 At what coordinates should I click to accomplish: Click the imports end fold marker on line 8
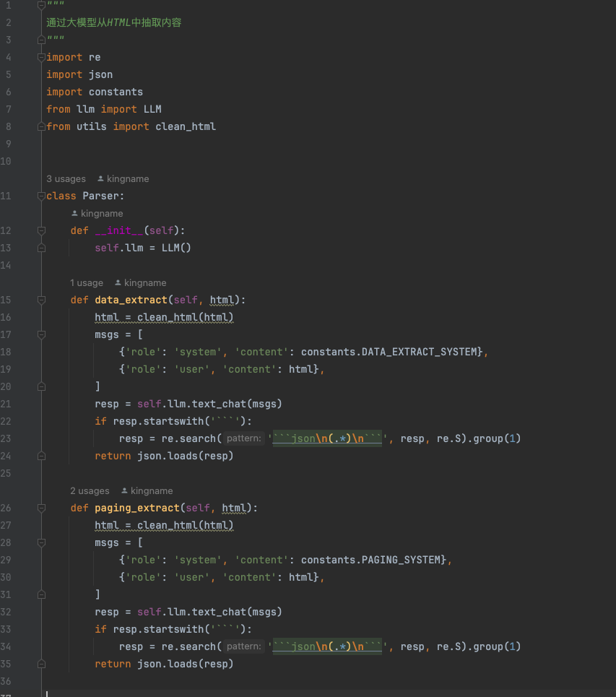[41, 126]
